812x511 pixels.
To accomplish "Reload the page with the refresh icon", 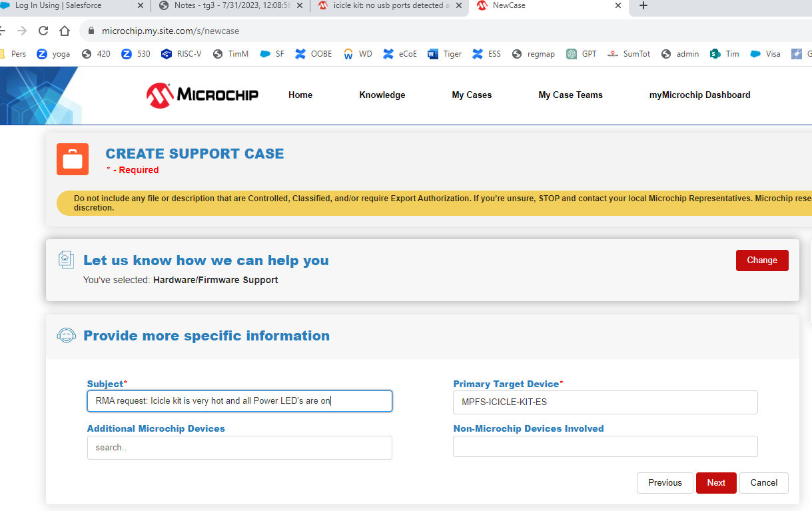I will (x=43, y=31).
